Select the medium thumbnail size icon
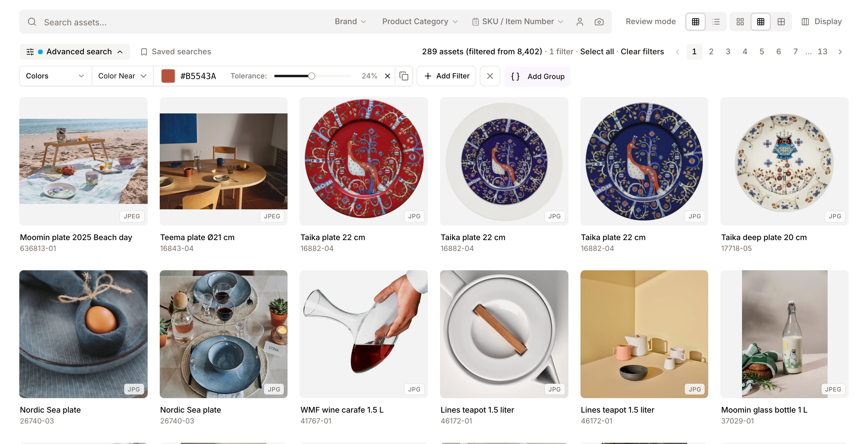 (x=760, y=22)
